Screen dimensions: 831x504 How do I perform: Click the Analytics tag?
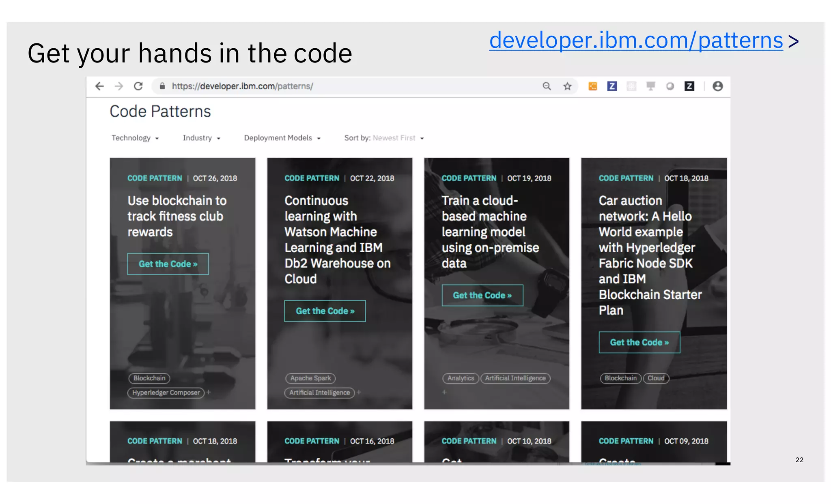[461, 378]
